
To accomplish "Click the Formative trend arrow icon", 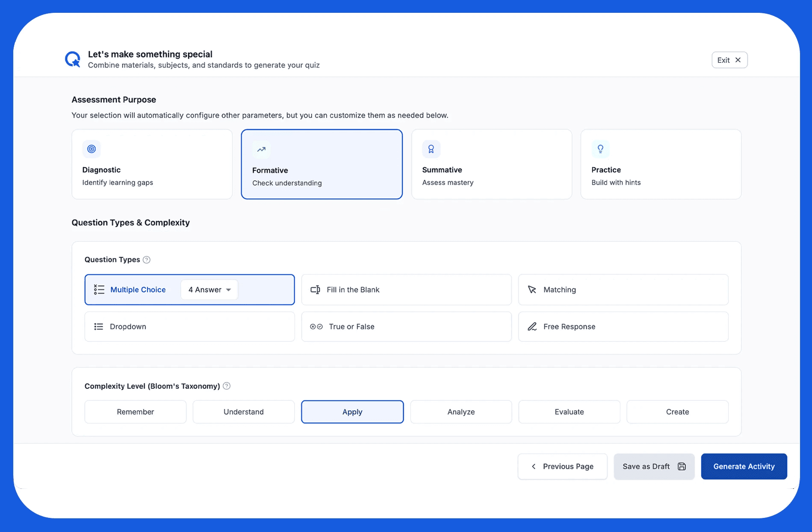I will coord(261,150).
